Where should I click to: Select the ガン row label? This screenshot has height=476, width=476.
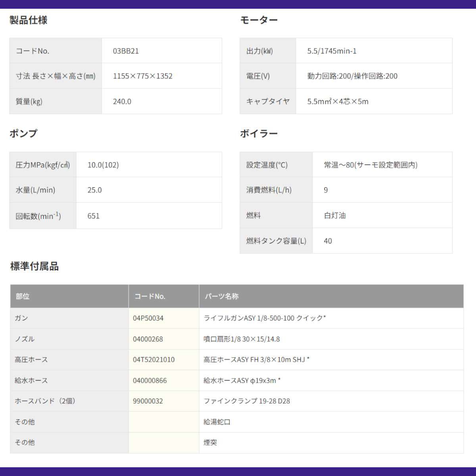pyautogui.click(x=21, y=318)
